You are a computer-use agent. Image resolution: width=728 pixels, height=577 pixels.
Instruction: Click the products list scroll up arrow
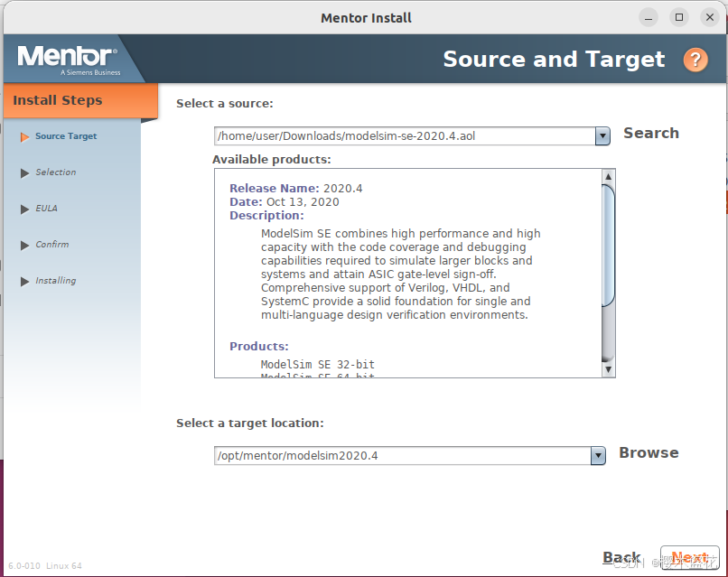608,176
